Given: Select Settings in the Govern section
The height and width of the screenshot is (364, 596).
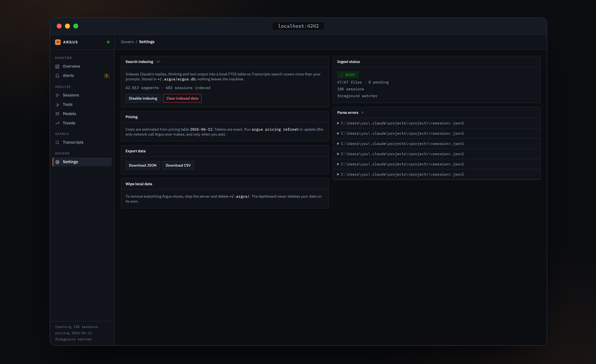Looking at the screenshot, I should click(x=82, y=162).
